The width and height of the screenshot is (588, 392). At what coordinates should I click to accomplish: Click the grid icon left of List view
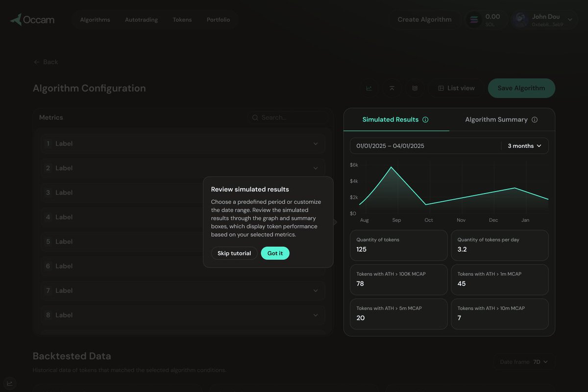415,88
